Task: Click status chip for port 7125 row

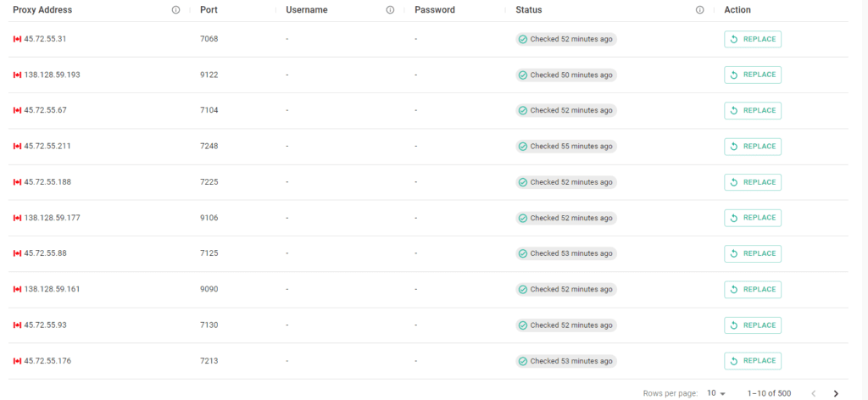Action: (565, 253)
